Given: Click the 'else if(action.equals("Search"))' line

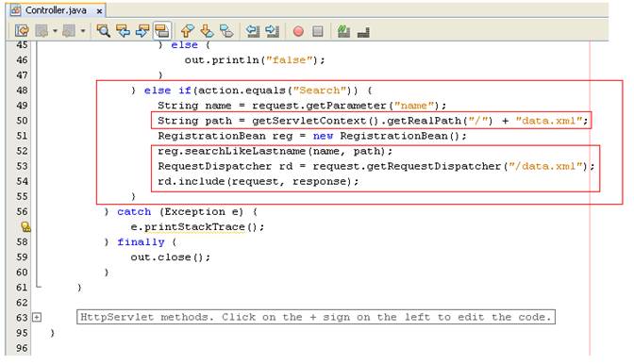Looking at the screenshot, I should (252, 91).
